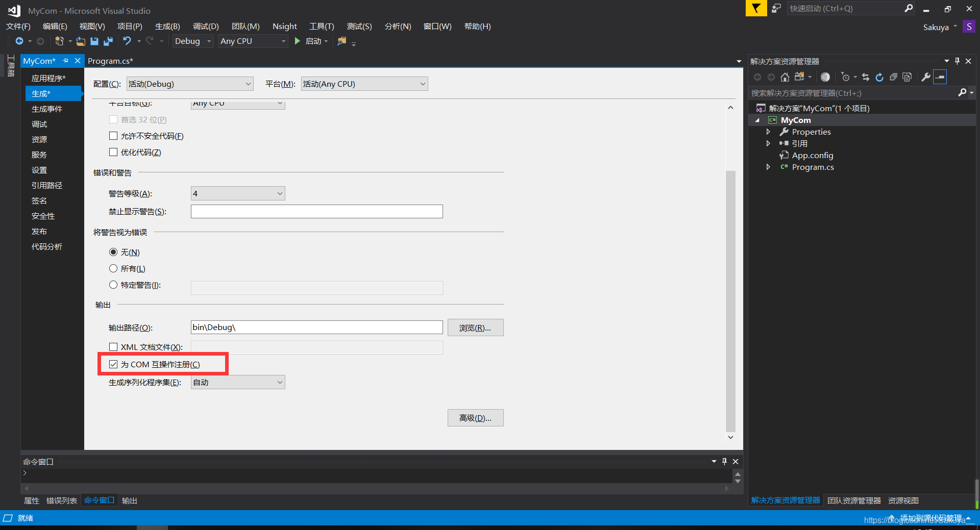Select App.config in Solution Explorer

coord(812,155)
